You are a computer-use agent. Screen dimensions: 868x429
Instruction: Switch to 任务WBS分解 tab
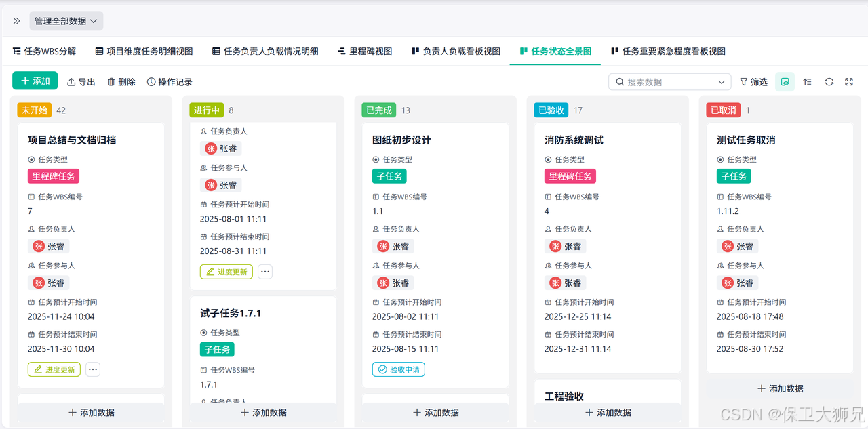click(x=45, y=51)
